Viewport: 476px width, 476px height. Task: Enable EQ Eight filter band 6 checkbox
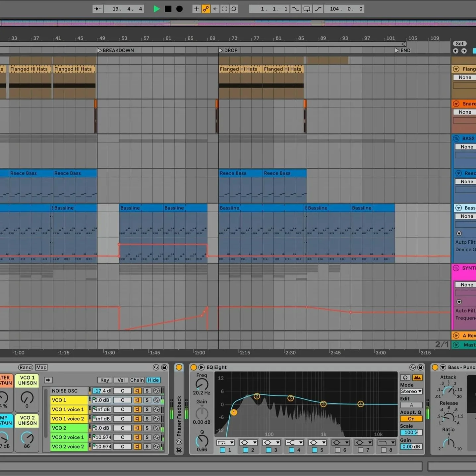(x=337, y=450)
